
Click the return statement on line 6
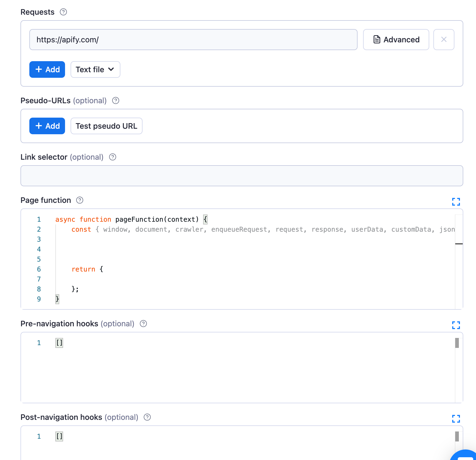[x=83, y=269]
